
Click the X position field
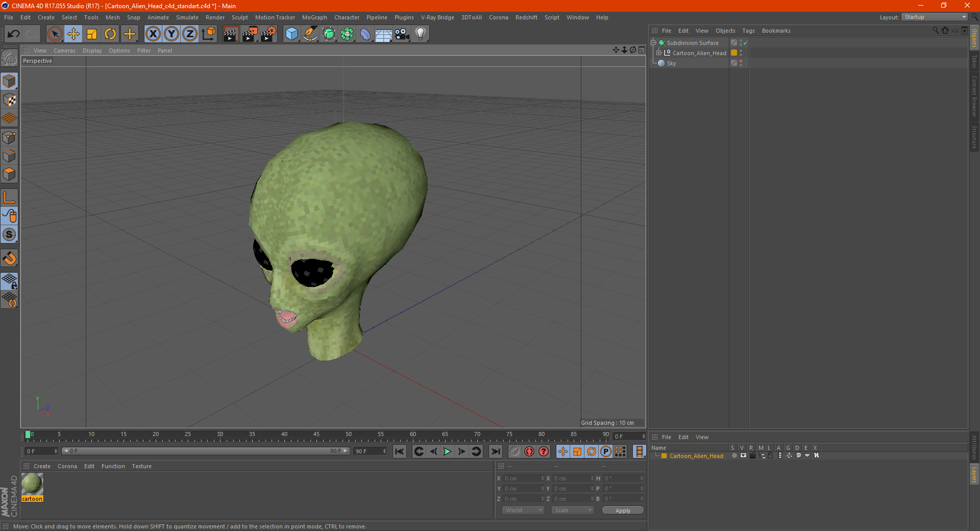tap(523, 478)
